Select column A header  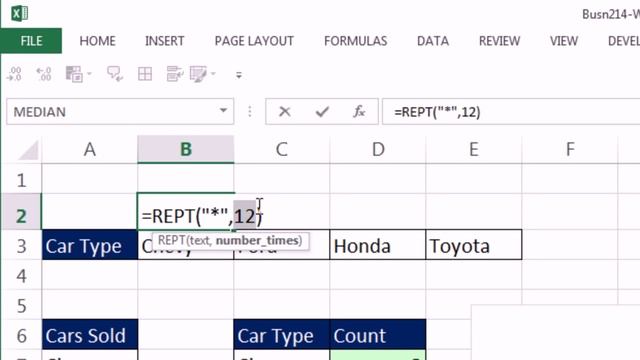click(x=90, y=149)
